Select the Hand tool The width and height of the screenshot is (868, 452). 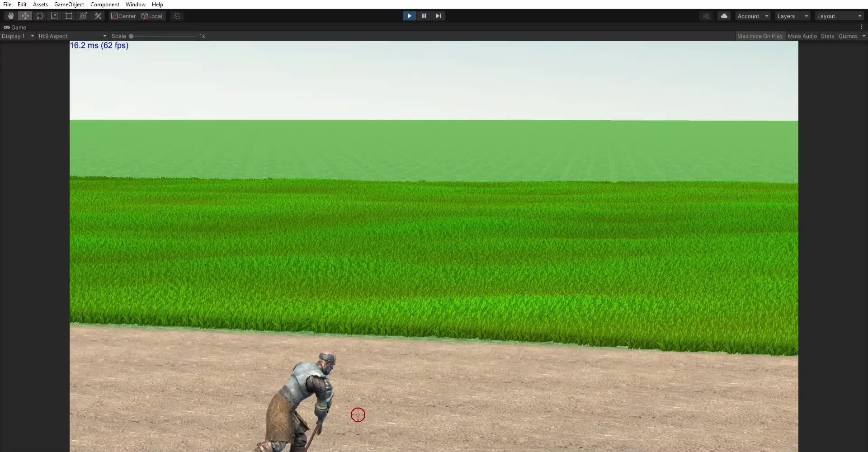pyautogui.click(x=10, y=16)
